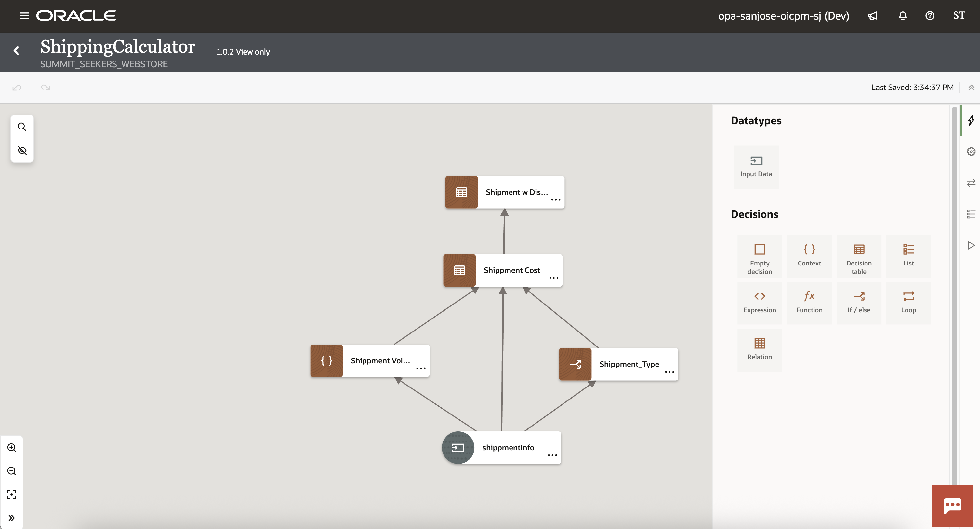Open Shippment_Type node ellipsis menu
Screen dimensions: 980x529
669,372
